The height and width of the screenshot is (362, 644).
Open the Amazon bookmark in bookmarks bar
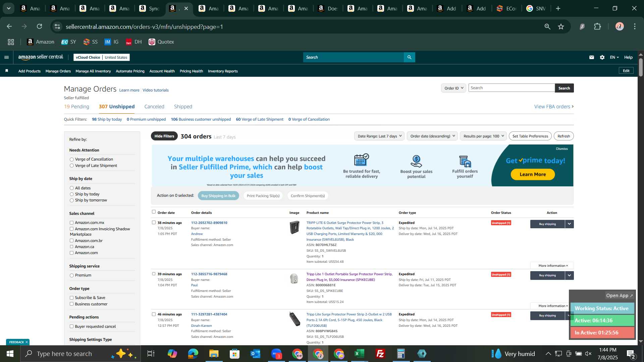pos(41,42)
